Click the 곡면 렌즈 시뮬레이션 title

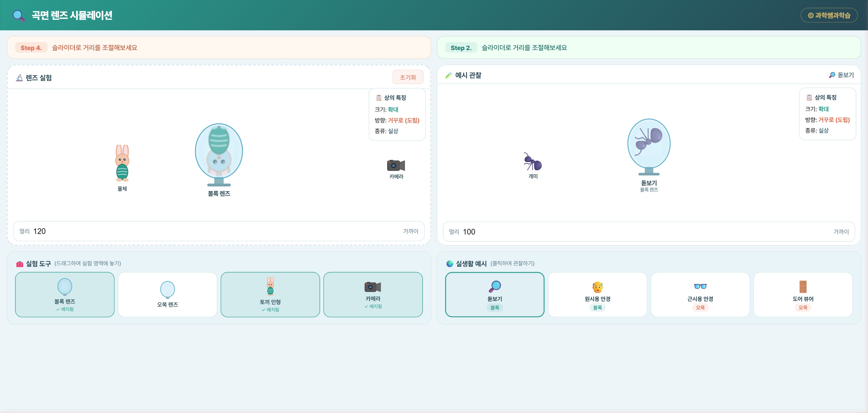(72, 15)
